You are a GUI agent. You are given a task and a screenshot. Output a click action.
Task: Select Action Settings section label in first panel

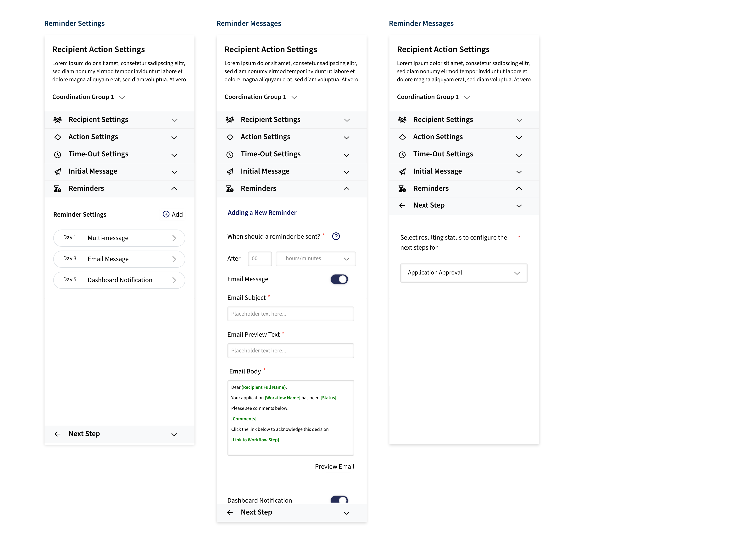pos(93,137)
